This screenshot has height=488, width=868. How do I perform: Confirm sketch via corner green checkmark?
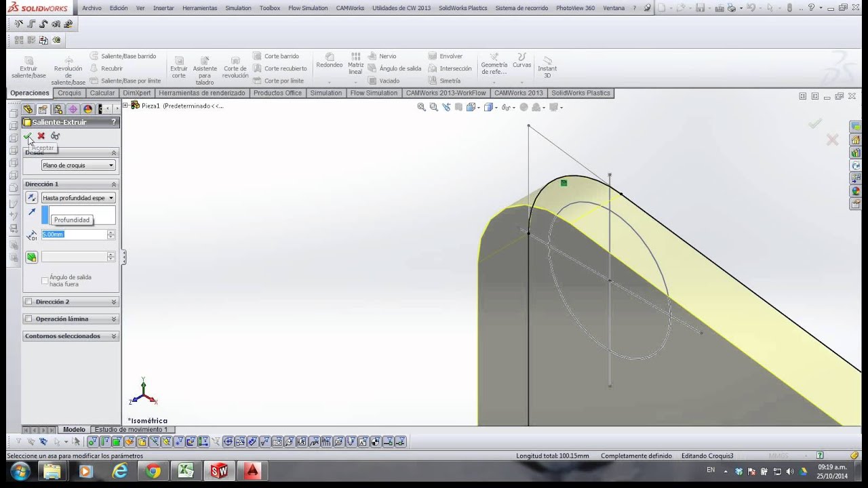pos(815,123)
